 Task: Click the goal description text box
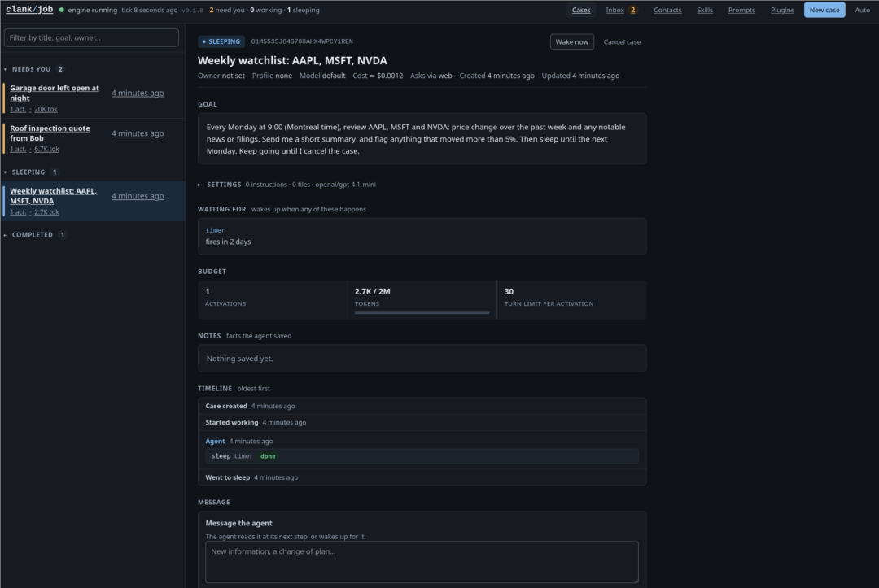[x=422, y=139]
